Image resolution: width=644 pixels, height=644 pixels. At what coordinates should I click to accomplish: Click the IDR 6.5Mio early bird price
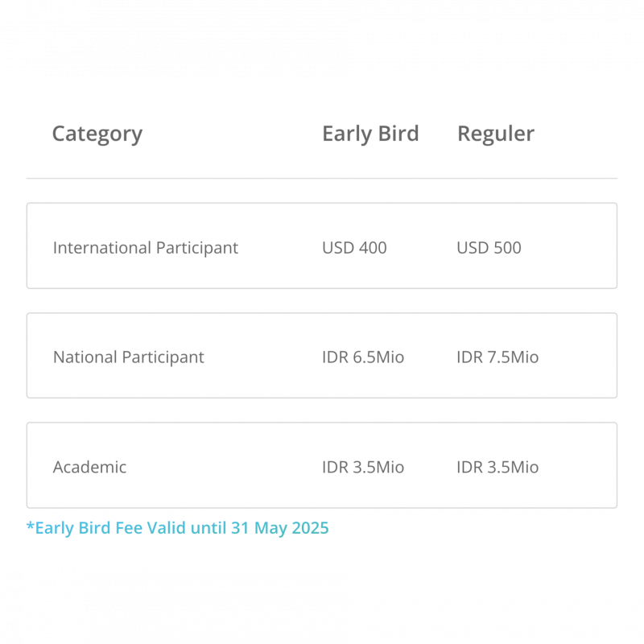(363, 357)
